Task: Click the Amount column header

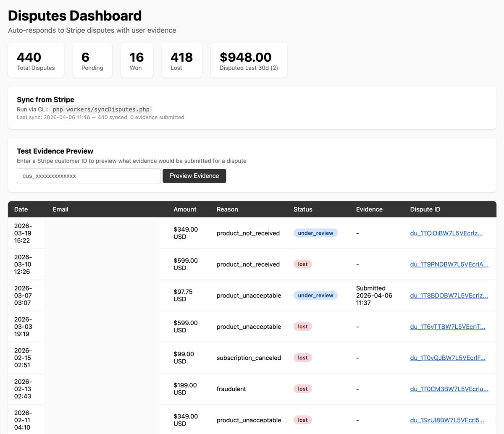Action: [x=185, y=209]
